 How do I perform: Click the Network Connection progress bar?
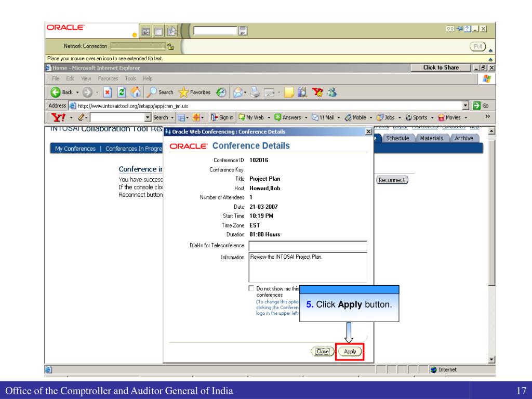click(x=138, y=46)
